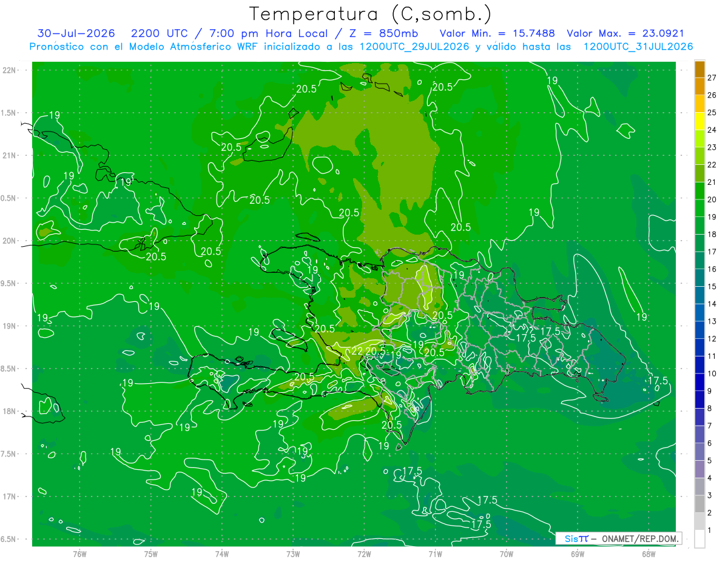
Task: Pick the yellow swatch between 24 and 25
Action: tap(699, 121)
